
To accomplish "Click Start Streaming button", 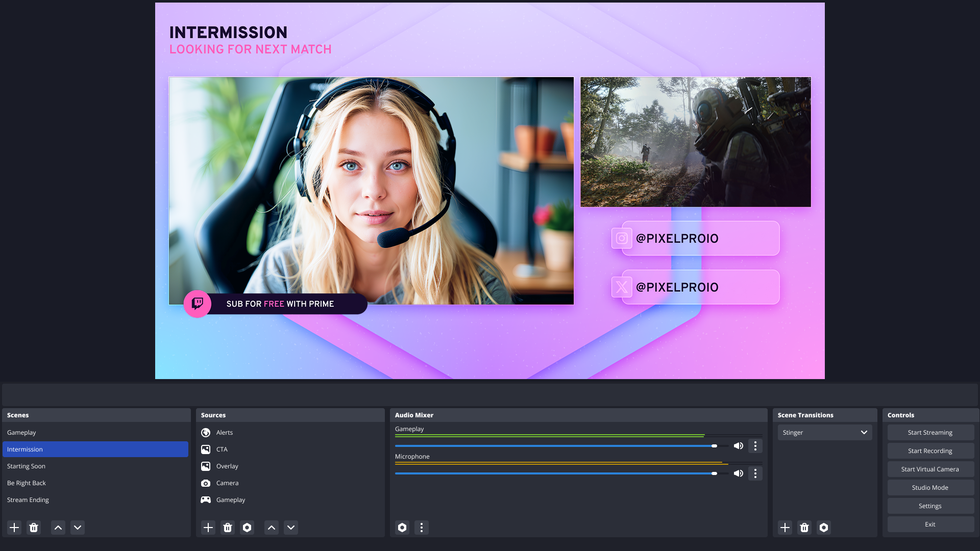I will point(930,433).
